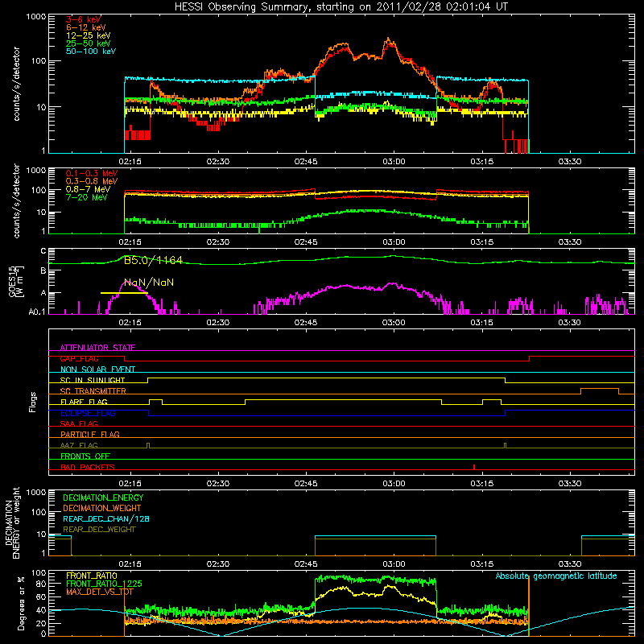The image size is (644, 644).
Task: Click the 0.3-0.8 MeV legend entry
Action: (x=92, y=181)
